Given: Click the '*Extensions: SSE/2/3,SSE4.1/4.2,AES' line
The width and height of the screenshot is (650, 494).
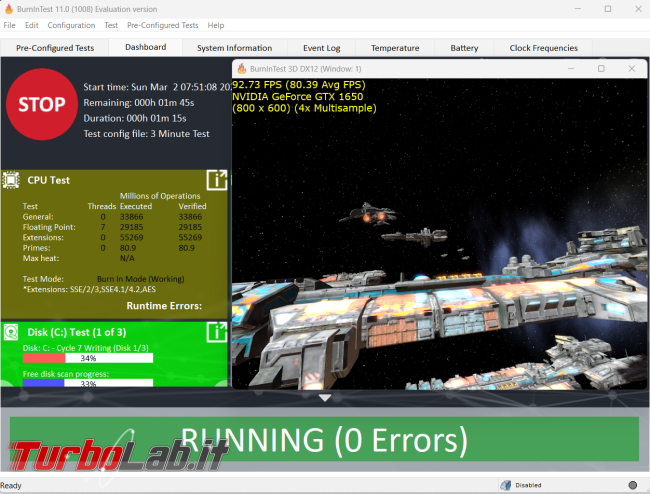Looking at the screenshot, I should [x=89, y=289].
